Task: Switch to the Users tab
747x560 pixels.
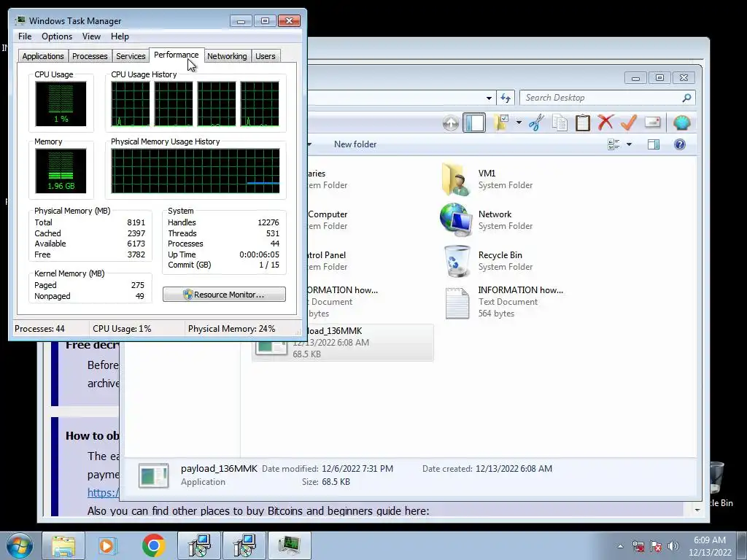Action: [266, 56]
